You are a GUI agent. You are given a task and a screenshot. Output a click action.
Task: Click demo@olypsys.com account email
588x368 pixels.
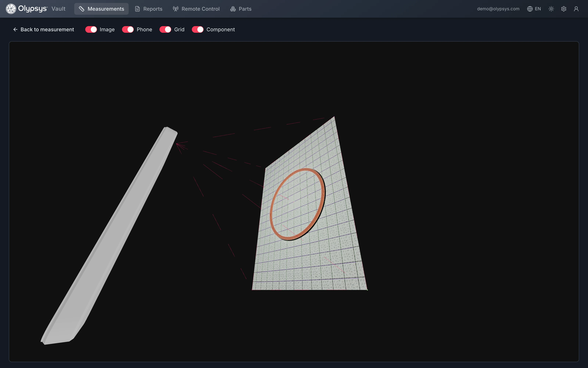(x=498, y=9)
